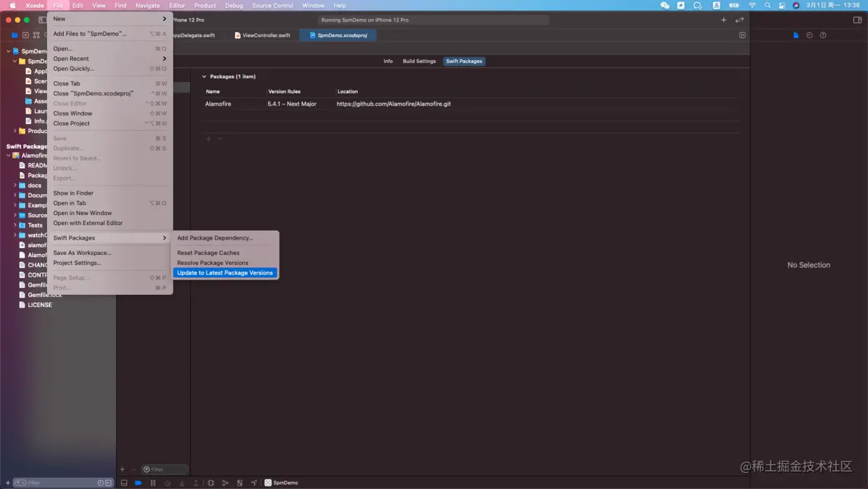
Task: Toggle source-control status filter icon
Action: pos(108,483)
